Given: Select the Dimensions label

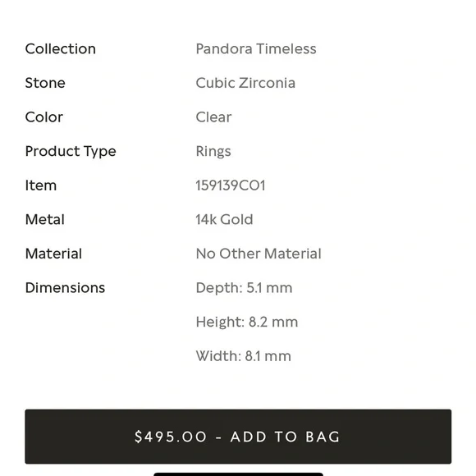Looking at the screenshot, I should (65, 288).
